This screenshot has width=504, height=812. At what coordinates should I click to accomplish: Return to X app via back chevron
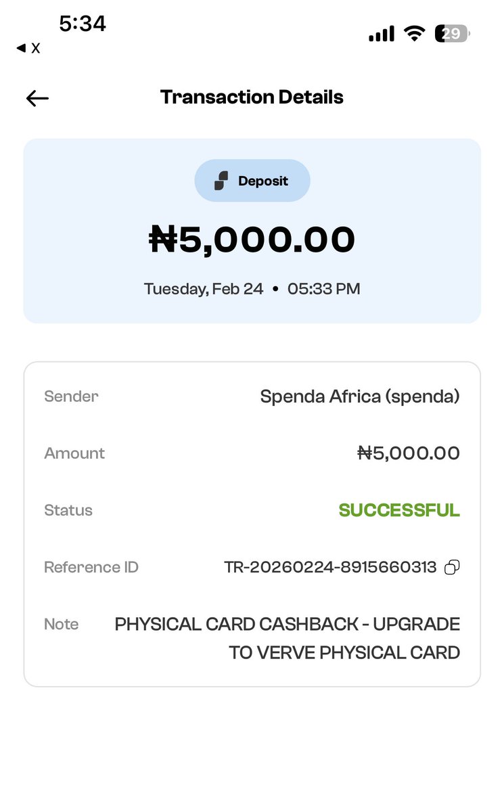(28, 48)
